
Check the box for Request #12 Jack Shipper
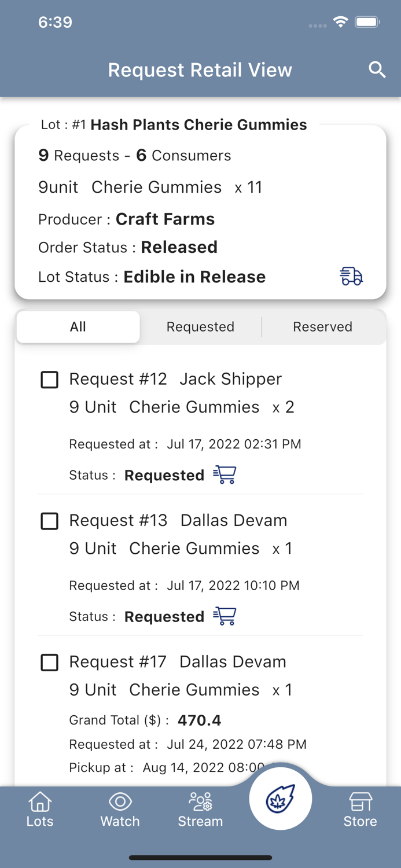(50, 380)
